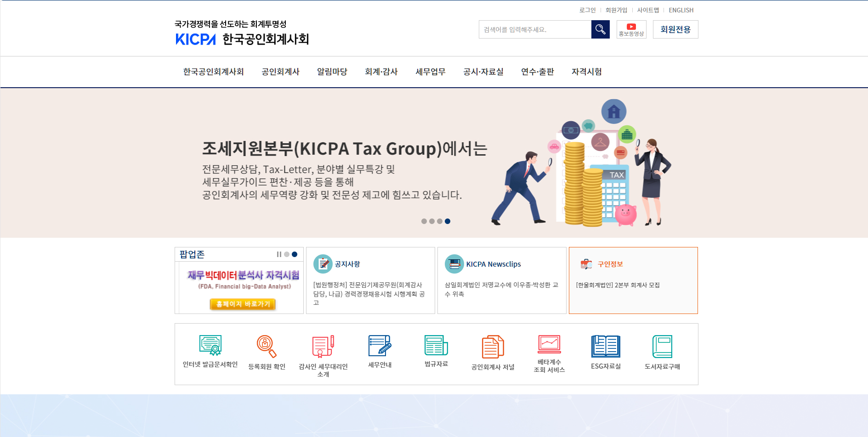This screenshot has width=868, height=437.
Task: Click the KICPA logo
Action: (196, 39)
